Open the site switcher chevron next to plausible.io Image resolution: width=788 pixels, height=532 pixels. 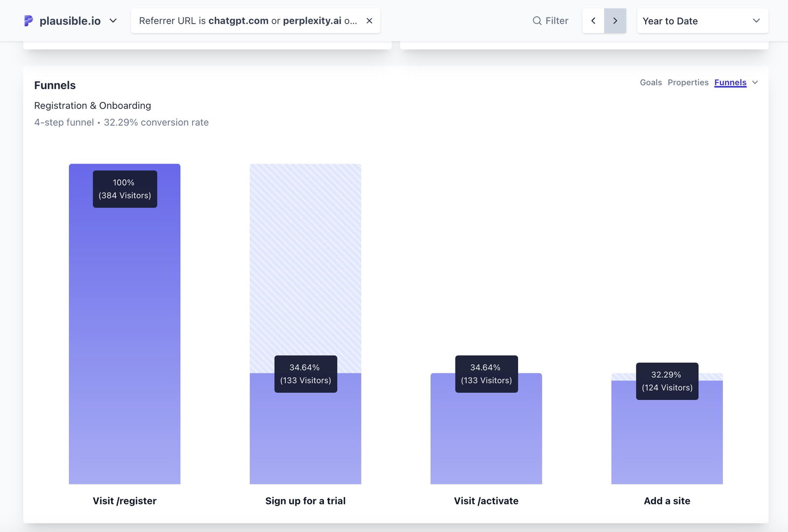(x=113, y=21)
